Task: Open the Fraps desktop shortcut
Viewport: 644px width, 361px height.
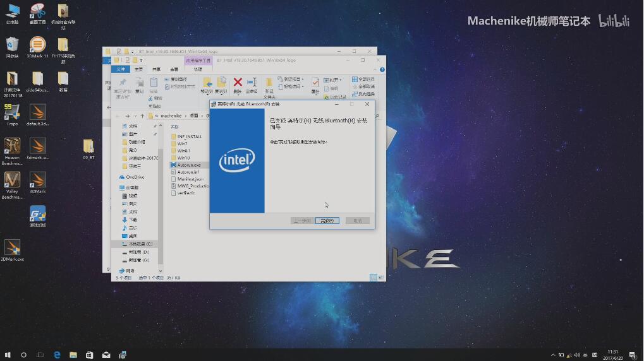Action: tap(12, 115)
